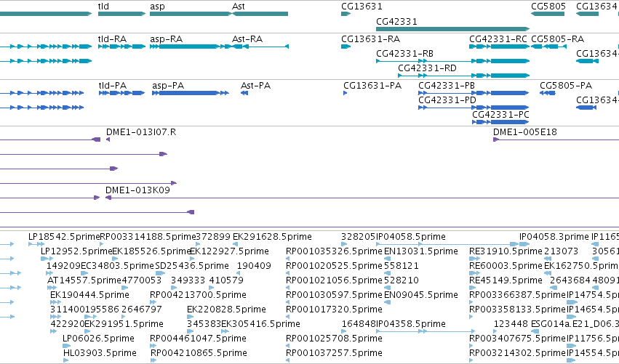Select the RP003314188.5prime EST

click(148, 237)
